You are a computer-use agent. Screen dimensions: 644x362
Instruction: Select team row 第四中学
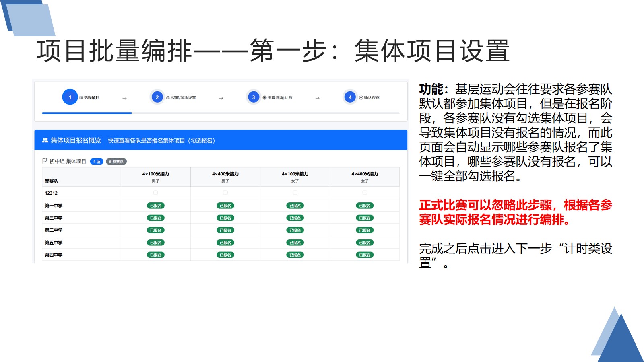tap(221, 255)
